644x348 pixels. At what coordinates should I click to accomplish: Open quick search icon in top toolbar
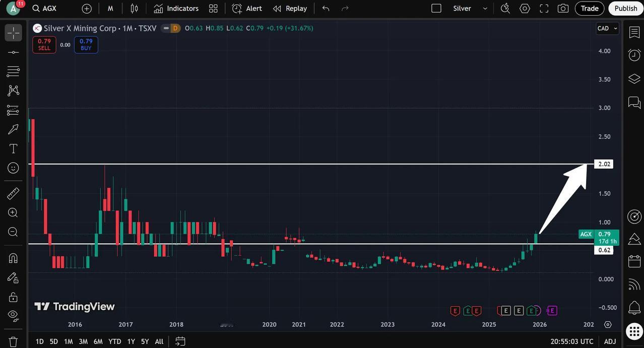tap(505, 9)
